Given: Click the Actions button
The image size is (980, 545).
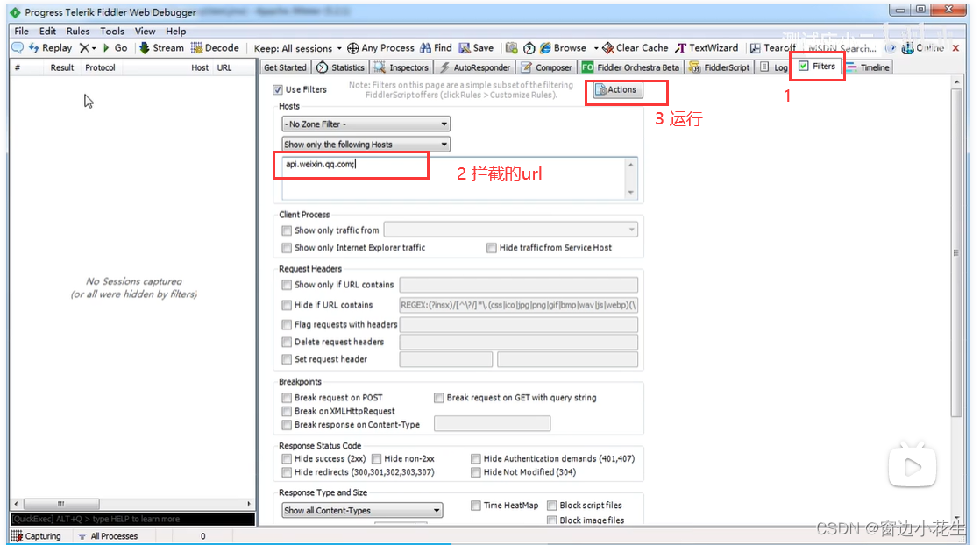Looking at the screenshot, I should [x=617, y=90].
